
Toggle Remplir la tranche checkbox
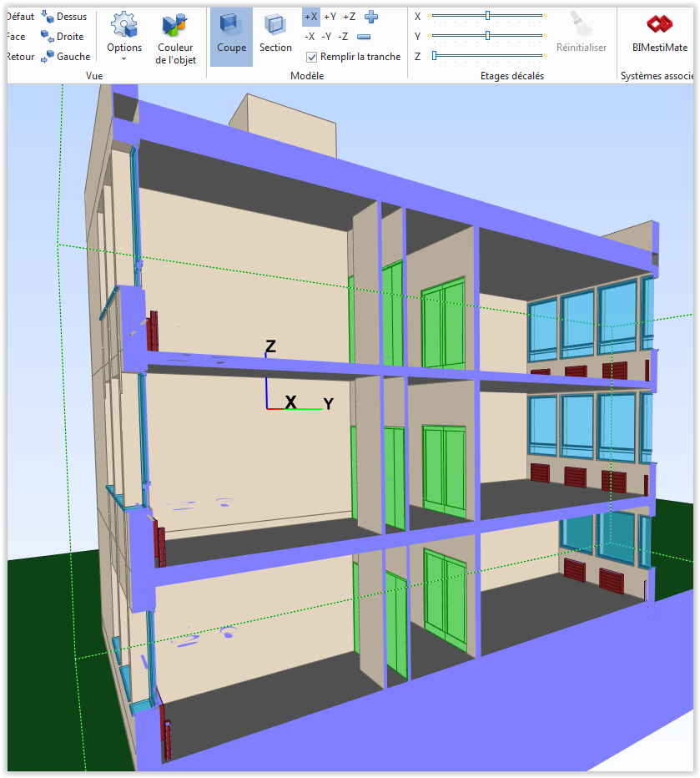click(x=312, y=57)
